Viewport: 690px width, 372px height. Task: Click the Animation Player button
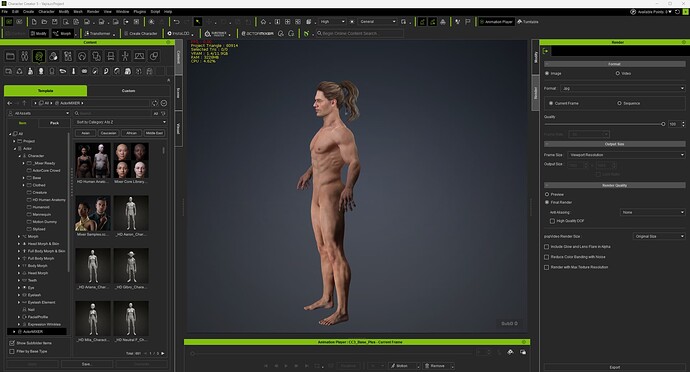click(496, 22)
